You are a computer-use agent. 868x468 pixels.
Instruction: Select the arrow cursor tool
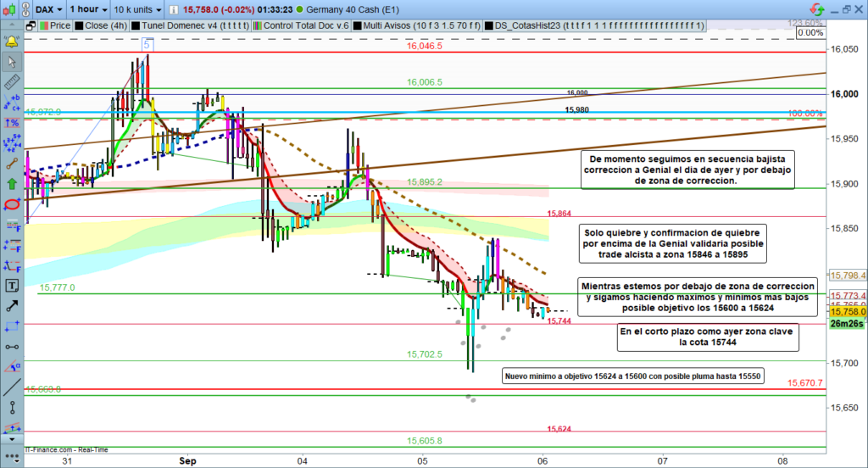pyautogui.click(x=13, y=61)
